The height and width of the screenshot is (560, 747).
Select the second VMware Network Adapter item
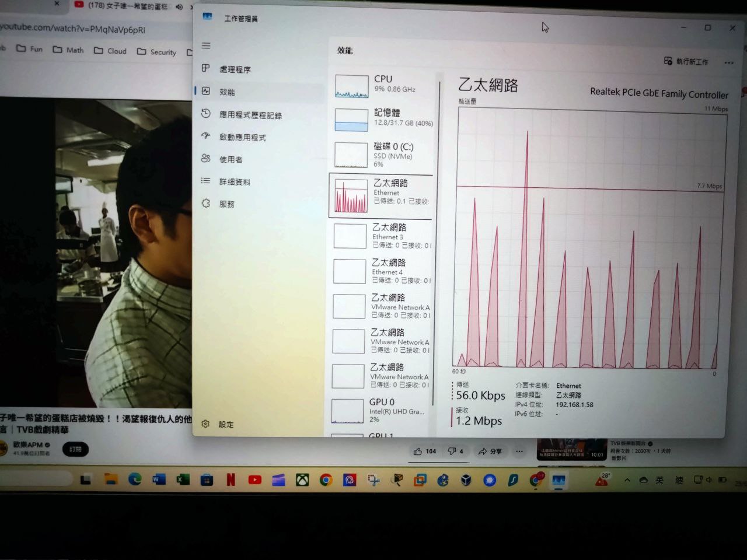pos(381,341)
